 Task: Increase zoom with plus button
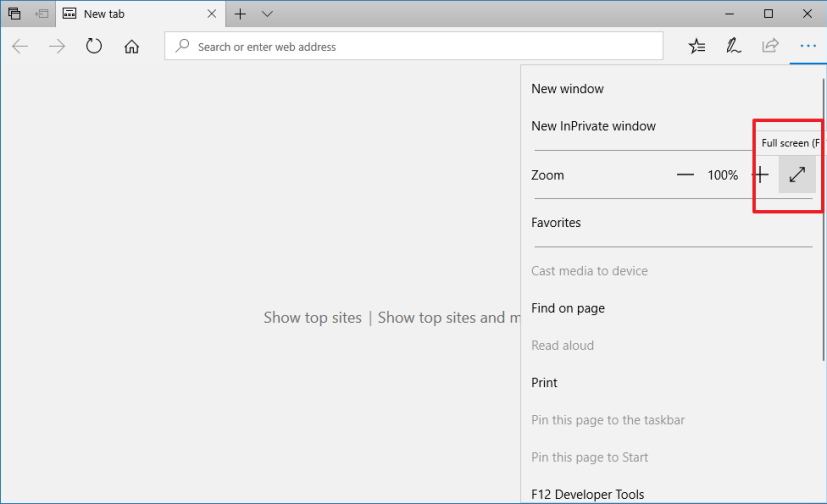click(761, 175)
